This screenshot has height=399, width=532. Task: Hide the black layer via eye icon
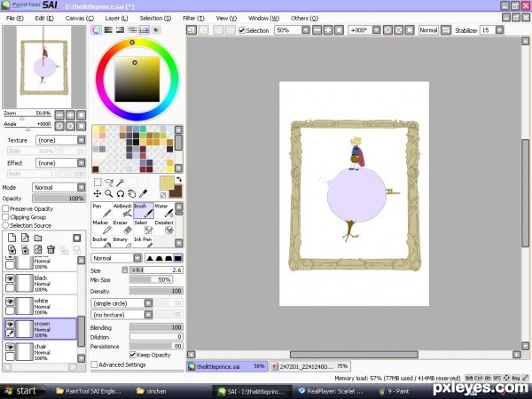point(10,278)
